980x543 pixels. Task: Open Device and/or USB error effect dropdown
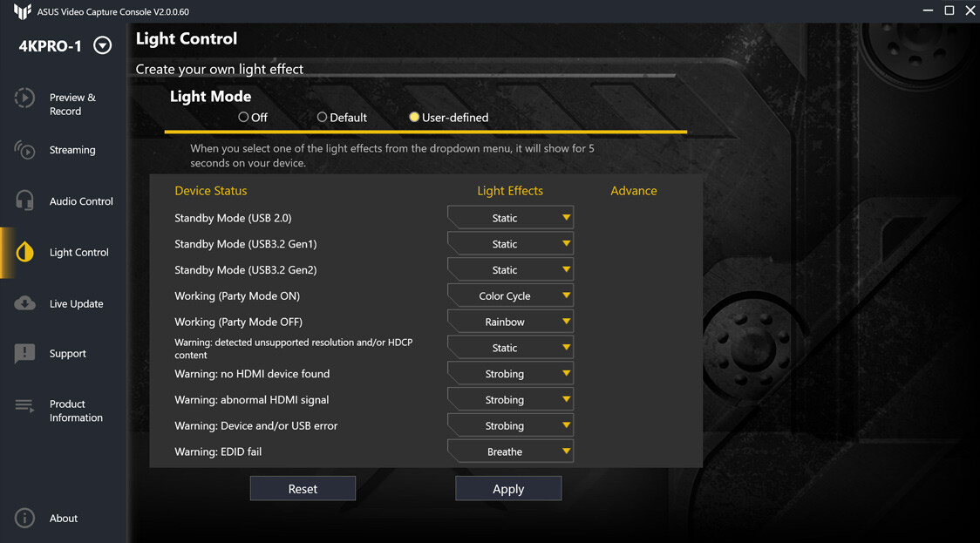(x=510, y=425)
